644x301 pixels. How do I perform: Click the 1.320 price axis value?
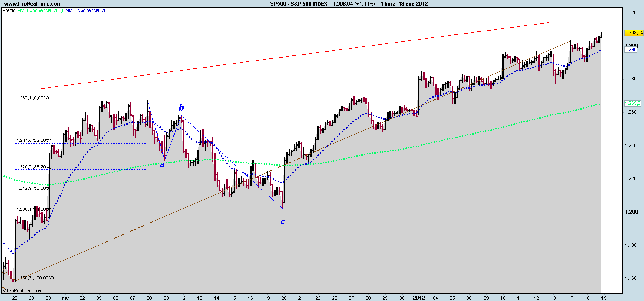pos(631,12)
